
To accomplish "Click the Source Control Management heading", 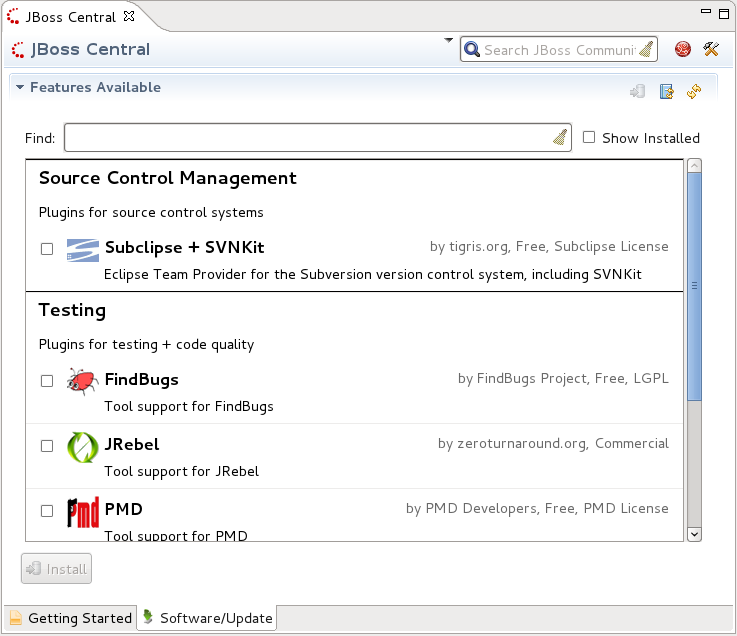I will [168, 178].
